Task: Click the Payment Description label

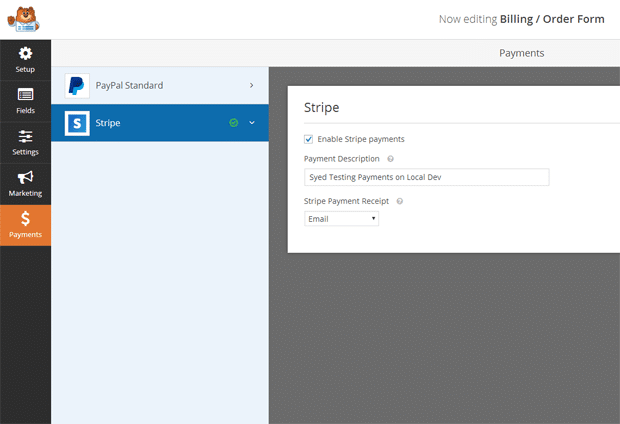Action: [x=342, y=159]
